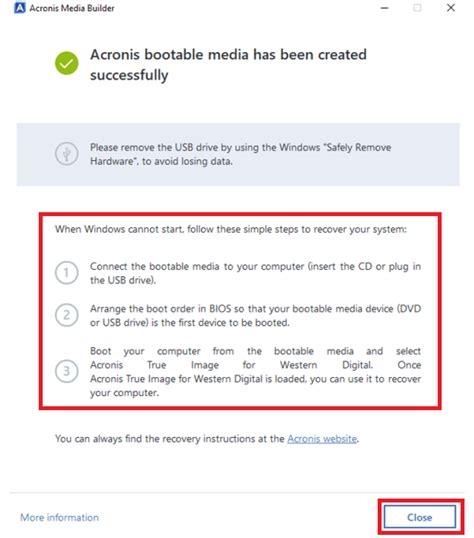
Task: Click the green success checkmark icon
Action: tap(67, 63)
